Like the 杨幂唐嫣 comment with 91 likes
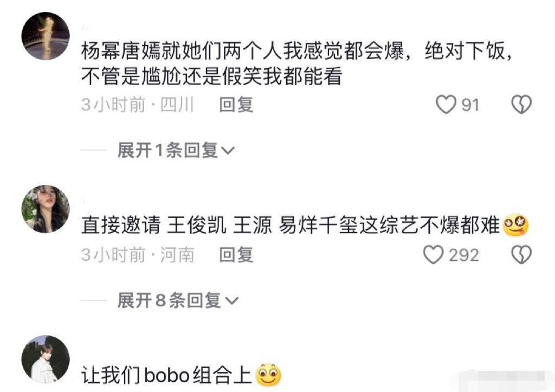 click(x=446, y=105)
